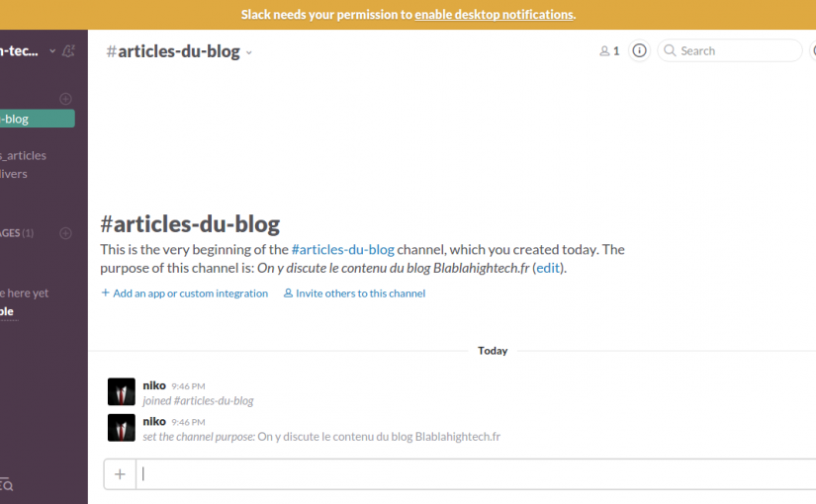Open the _articles channel in sidebar
This screenshot has height=504, width=816.
tap(24, 155)
